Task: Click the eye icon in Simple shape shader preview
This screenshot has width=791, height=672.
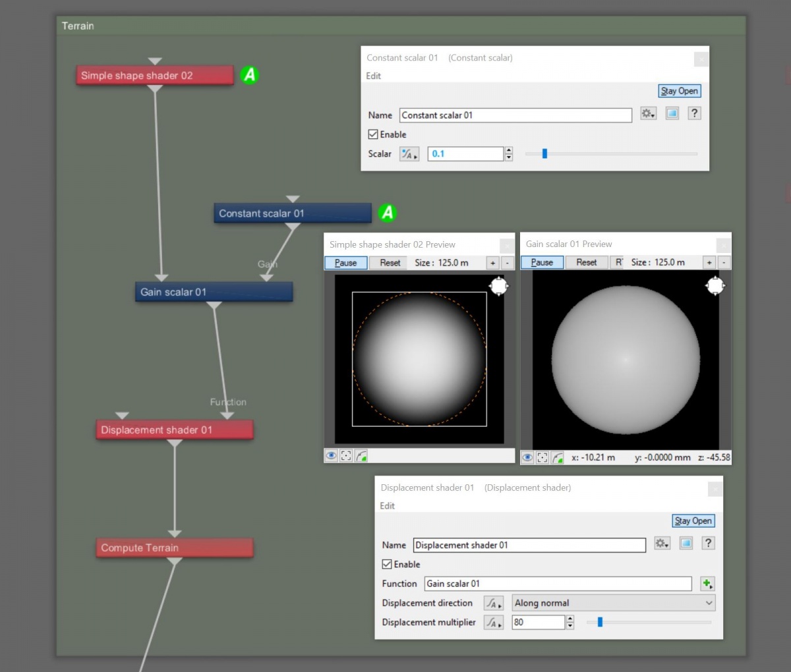Action: coord(331,455)
